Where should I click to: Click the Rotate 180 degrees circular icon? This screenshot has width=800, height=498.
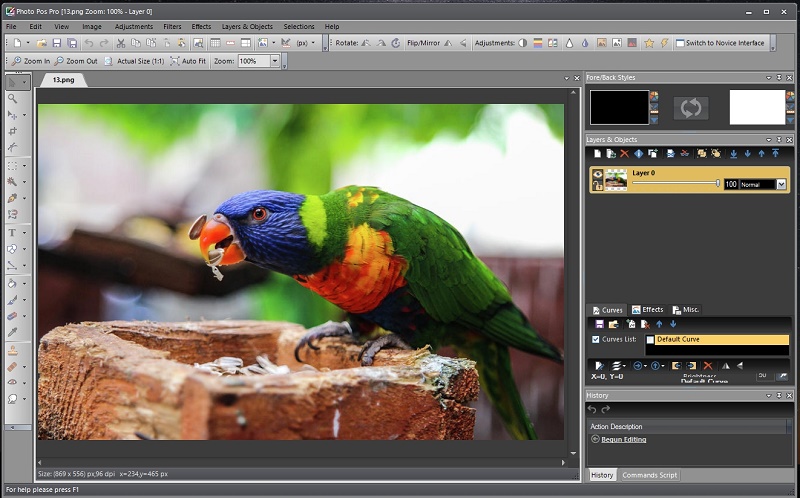tap(396, 43)
